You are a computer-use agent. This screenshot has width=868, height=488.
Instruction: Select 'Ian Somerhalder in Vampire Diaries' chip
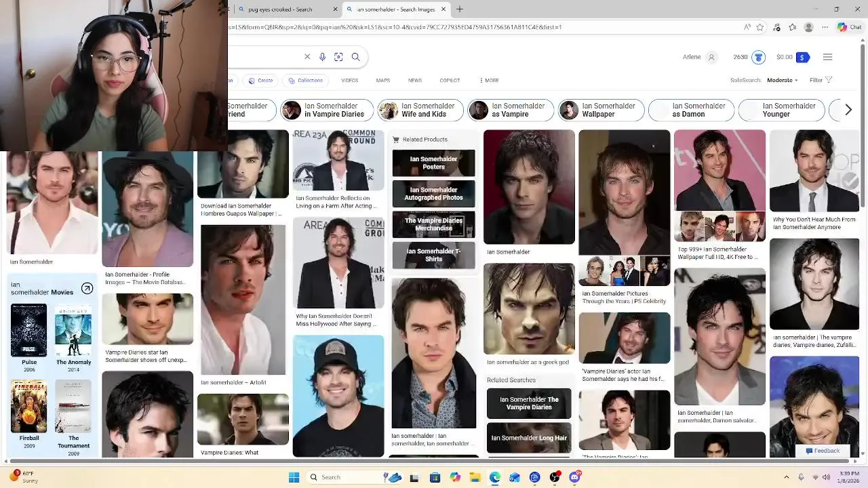[327, 110]
